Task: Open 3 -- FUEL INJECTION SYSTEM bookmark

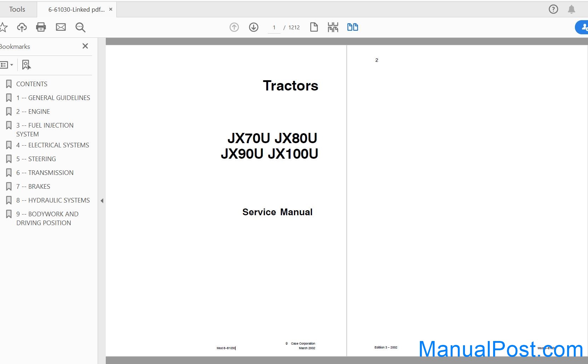Action: tap(45, 130)
